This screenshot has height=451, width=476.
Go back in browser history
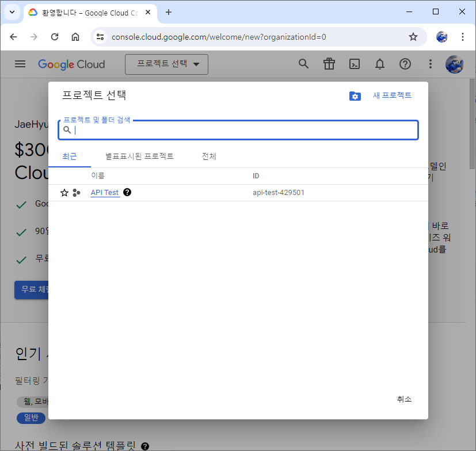point(13,37)
